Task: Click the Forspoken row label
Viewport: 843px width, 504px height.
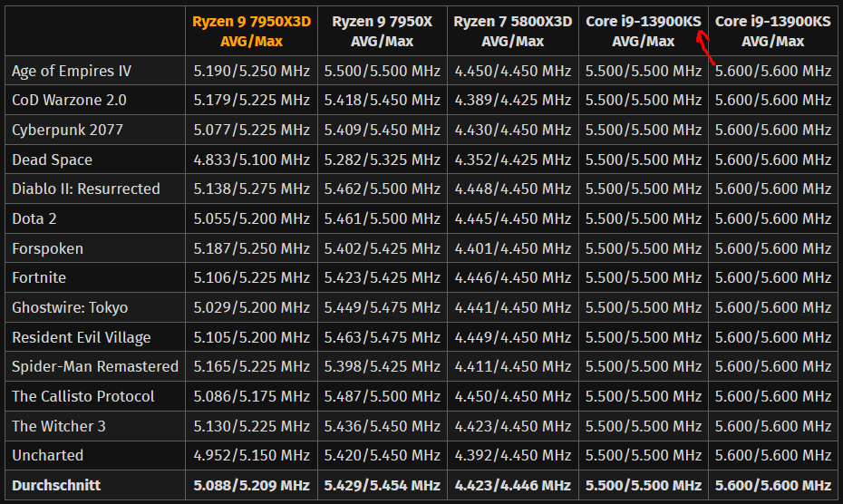Action: 48,248
